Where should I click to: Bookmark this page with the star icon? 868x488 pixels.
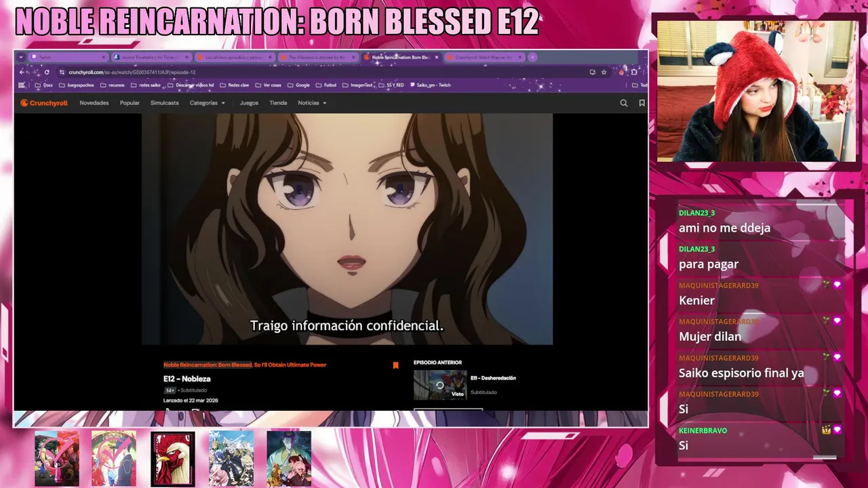pyautogui.click(x=604, y=72)
